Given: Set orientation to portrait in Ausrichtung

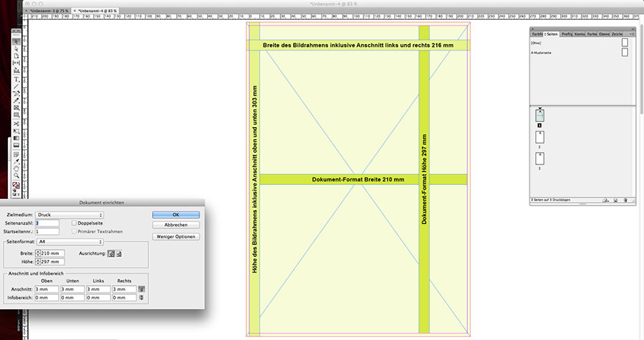Looking at the screenshot, I should (111, 253).
